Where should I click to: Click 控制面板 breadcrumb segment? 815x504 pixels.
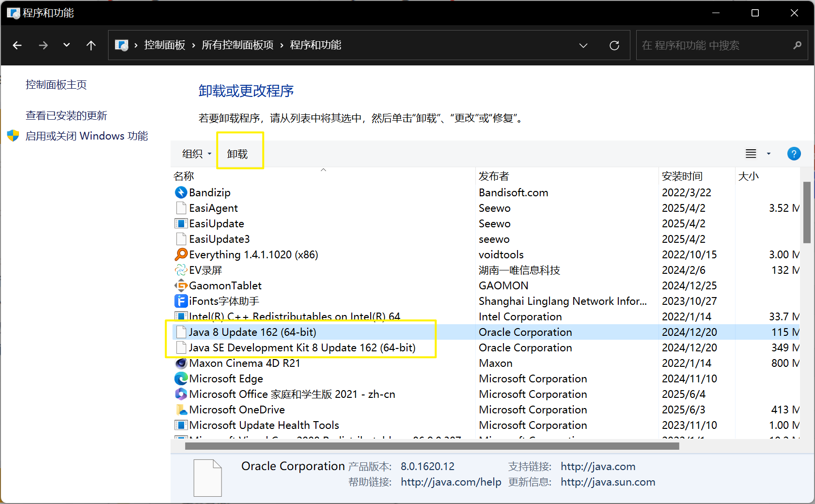164,45
